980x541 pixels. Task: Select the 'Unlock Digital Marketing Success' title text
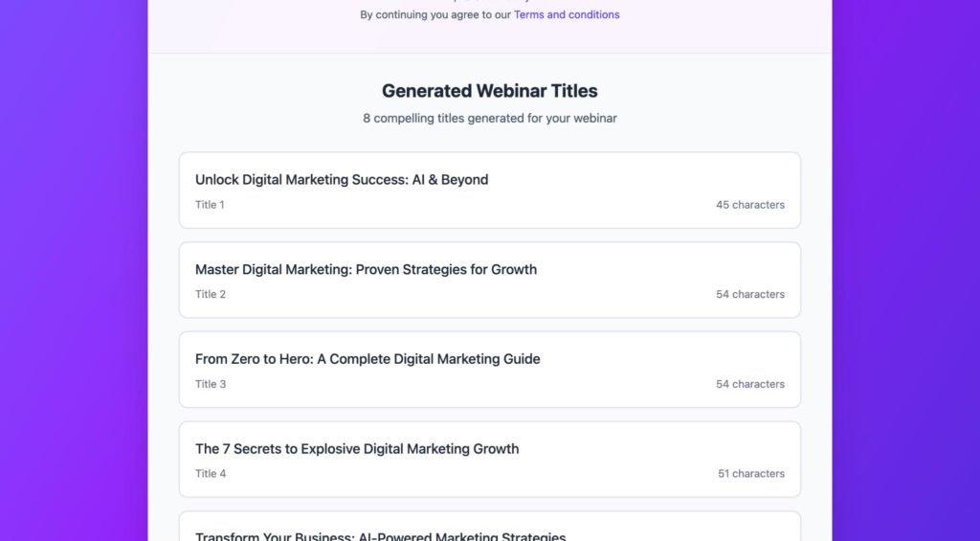coord(342,180)
